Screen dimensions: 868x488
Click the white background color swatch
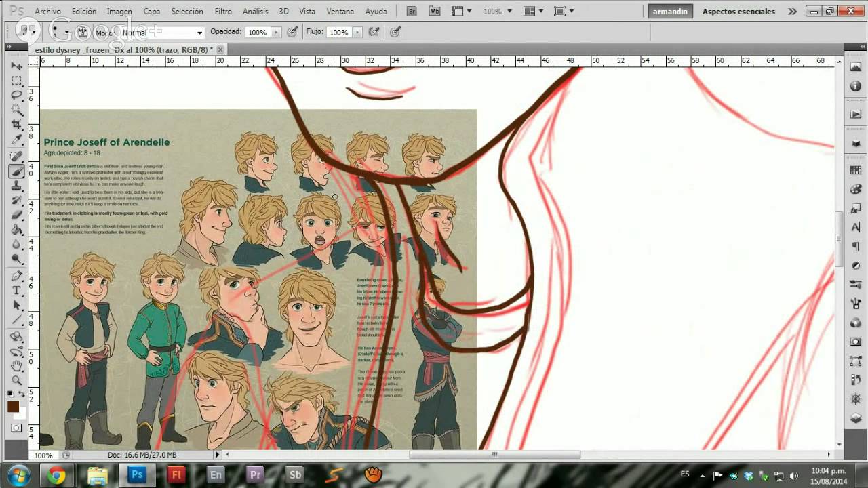click(x=22, y=413)
